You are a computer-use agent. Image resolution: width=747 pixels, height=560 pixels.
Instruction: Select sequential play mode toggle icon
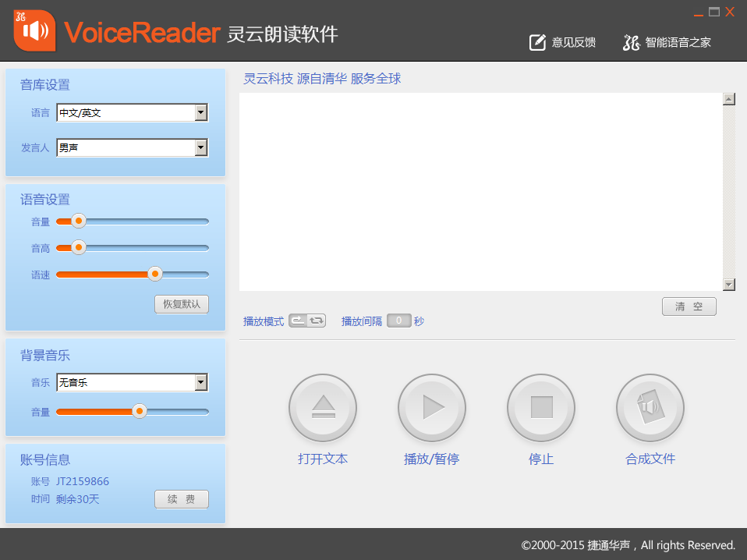298,321
